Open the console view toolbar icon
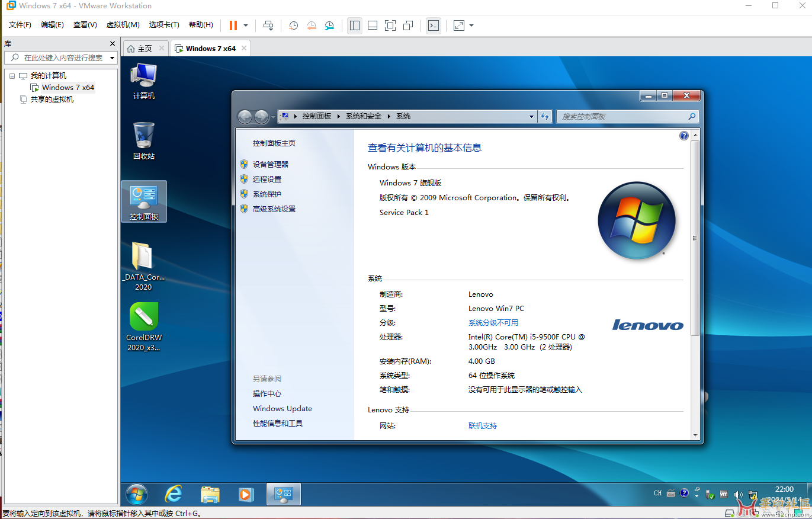This screenshot has width=812, height=519. [x=434, y=25]
